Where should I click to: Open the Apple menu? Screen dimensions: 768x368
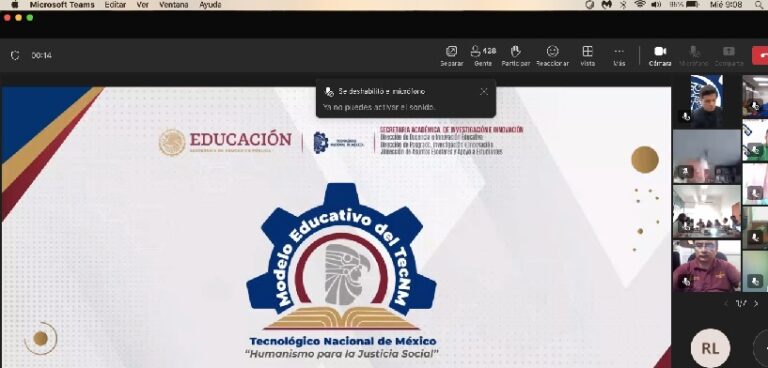[x=15, y=4]
